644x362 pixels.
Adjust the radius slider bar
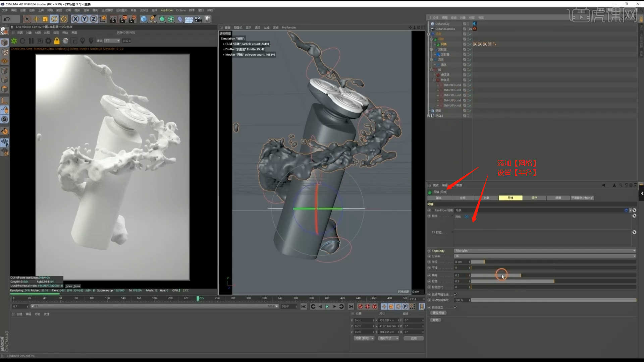tap(553, 262)
